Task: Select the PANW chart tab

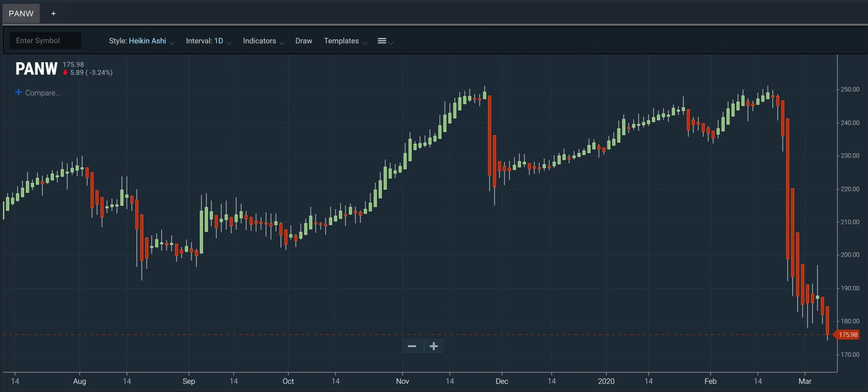Action: pos(21,13)
